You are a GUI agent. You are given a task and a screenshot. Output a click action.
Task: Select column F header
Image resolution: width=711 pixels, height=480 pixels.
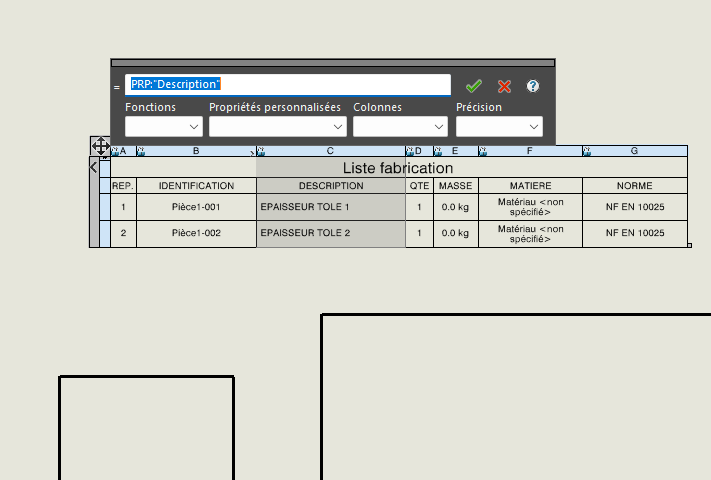point(530,151)
